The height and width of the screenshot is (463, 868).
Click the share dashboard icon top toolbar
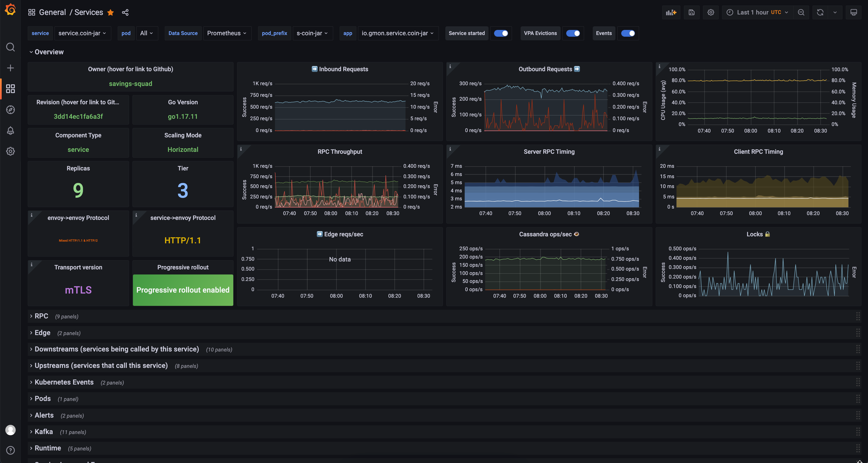(x=125, y=12)
